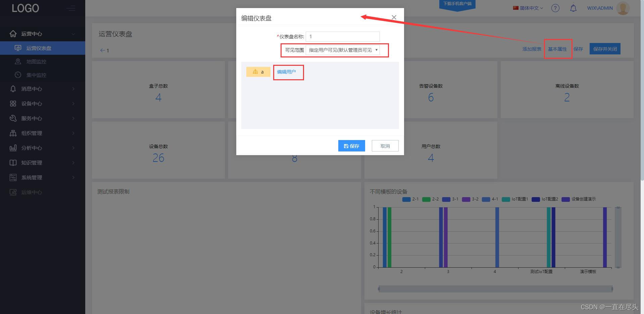Open the 简体中文 language dropdown

tap(528, 8)
